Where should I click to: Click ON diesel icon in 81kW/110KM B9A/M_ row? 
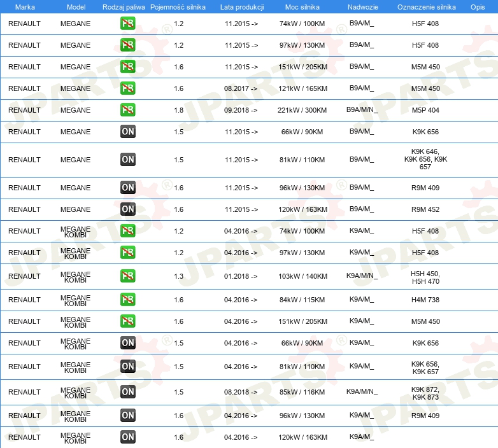pos(127,159)
